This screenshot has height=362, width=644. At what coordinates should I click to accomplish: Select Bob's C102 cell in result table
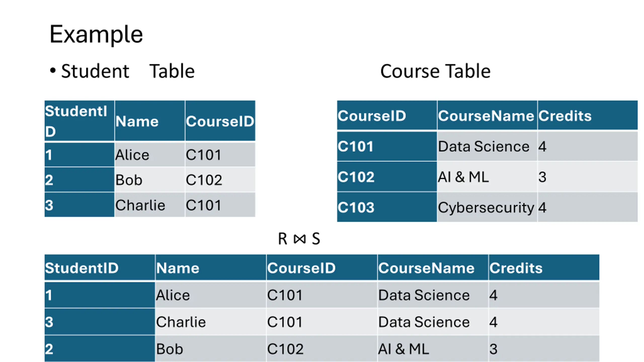coord(322,349)
